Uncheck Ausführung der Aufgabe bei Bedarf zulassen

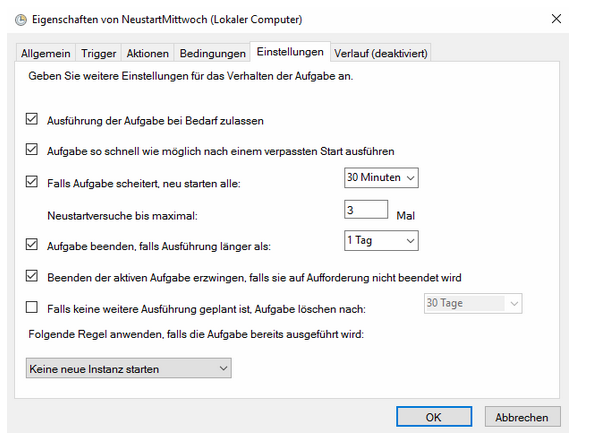[32, 119]
